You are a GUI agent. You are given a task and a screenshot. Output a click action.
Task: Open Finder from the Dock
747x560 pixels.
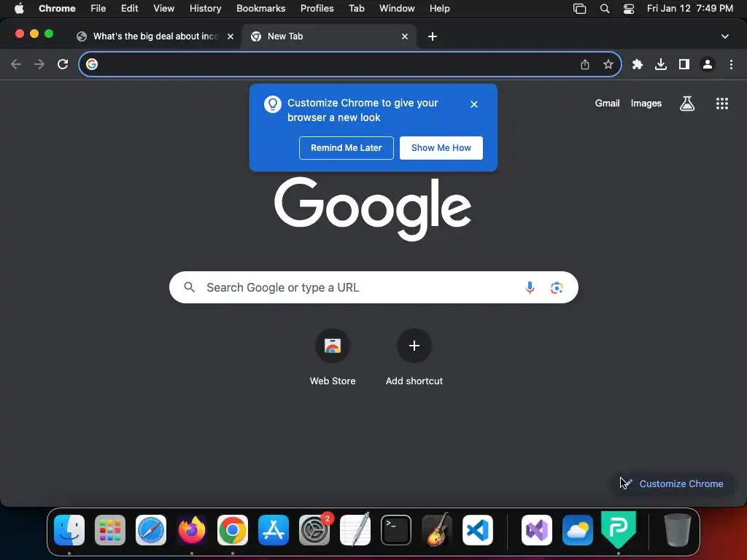click(x=69, y=530)
